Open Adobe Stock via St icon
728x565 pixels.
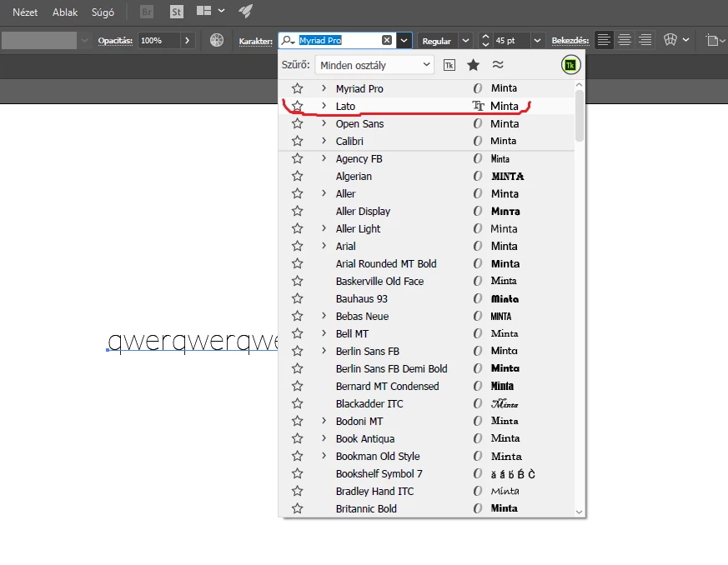click(x=177, y=12)
